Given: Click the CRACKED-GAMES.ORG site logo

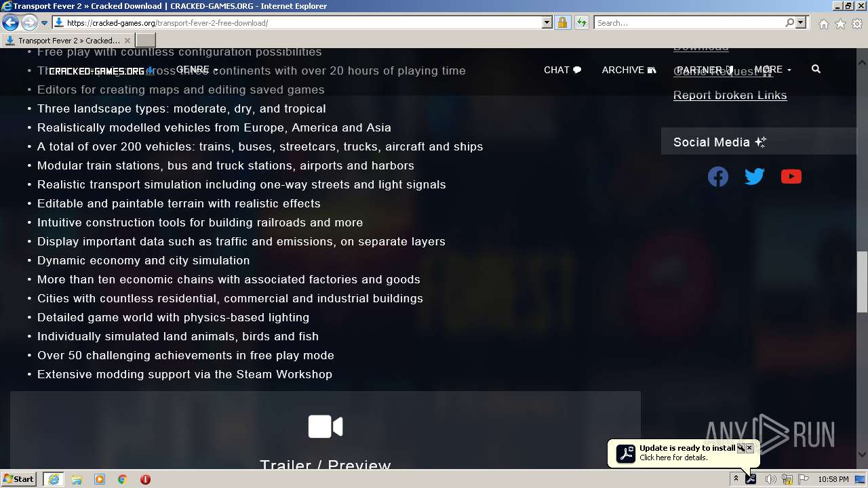Looking at the screenshot, I should tap(100, 70).
